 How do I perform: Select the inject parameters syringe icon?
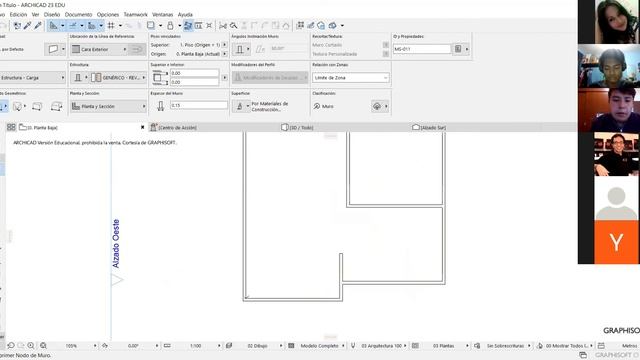click(x=38, y=25)
